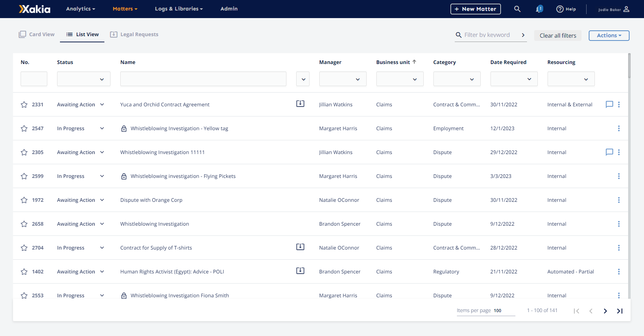The height and width of the screenshot is (336, 644).
Task: Expand the Status dropdown for matter 2547
Action: pos(102,128)
